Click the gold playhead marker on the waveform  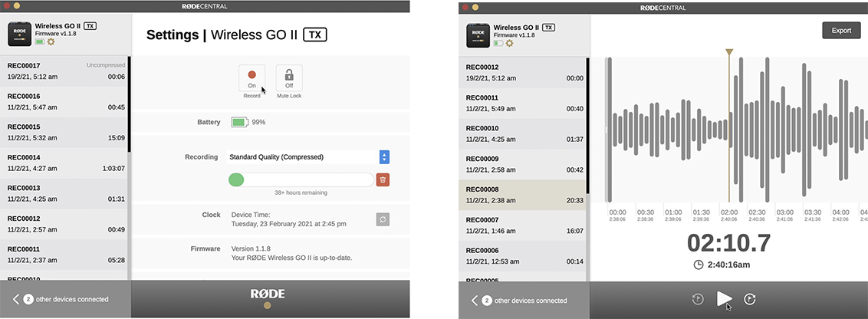point(729,52)
